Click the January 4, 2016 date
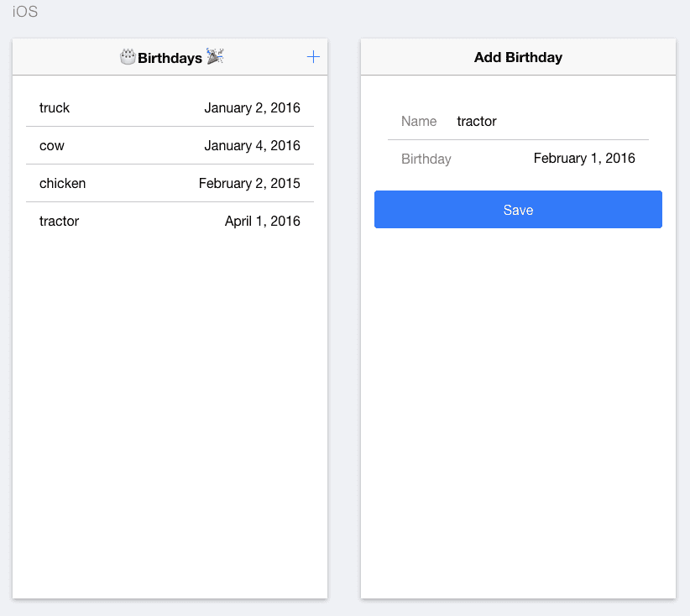This screenshot has width=690, height=616. (x=252, y=146)
